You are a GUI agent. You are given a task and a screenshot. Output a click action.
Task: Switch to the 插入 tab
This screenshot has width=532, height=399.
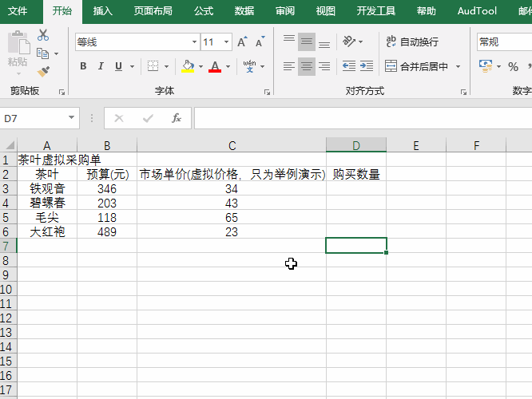[x=102, y=11]
